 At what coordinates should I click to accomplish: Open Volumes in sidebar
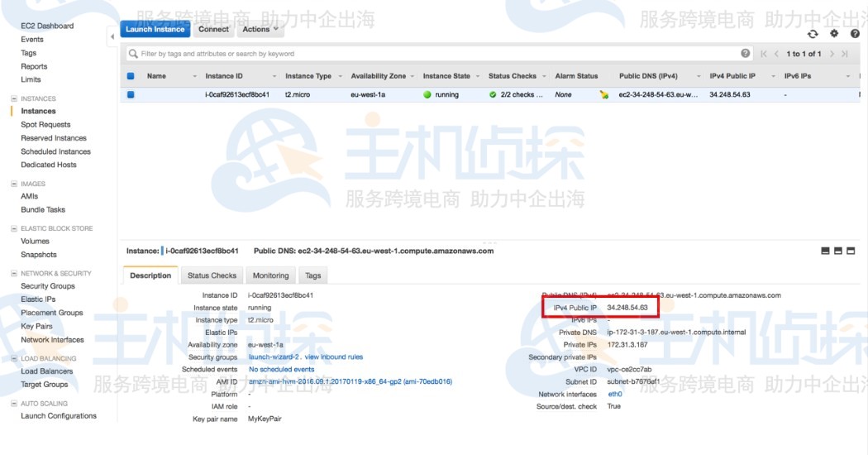35,241
